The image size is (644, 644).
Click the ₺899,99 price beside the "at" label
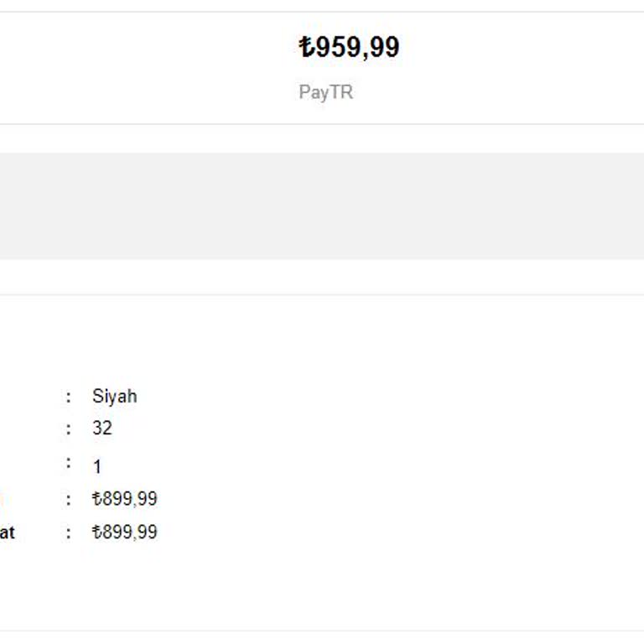click(124, 532)
